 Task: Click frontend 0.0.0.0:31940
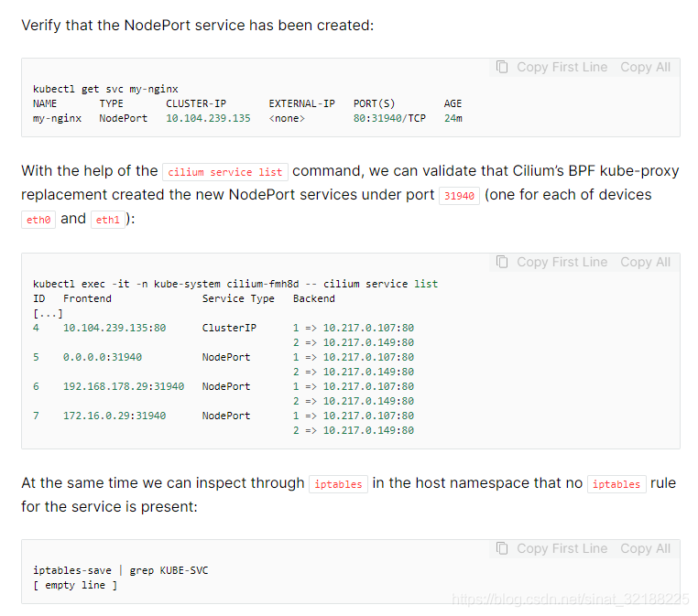[x=103, y=357]
